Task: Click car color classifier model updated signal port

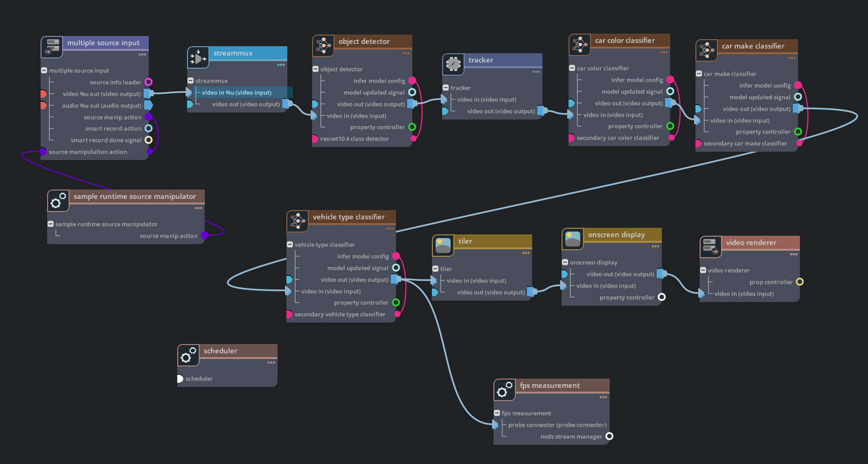Action: tap(670, 91)
